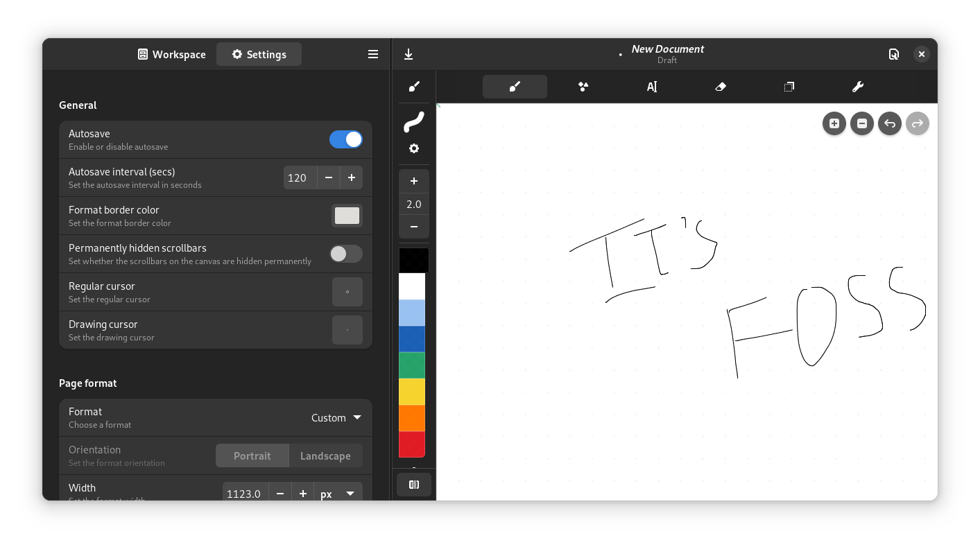Disable the Autosave switch

click(345, 139)
